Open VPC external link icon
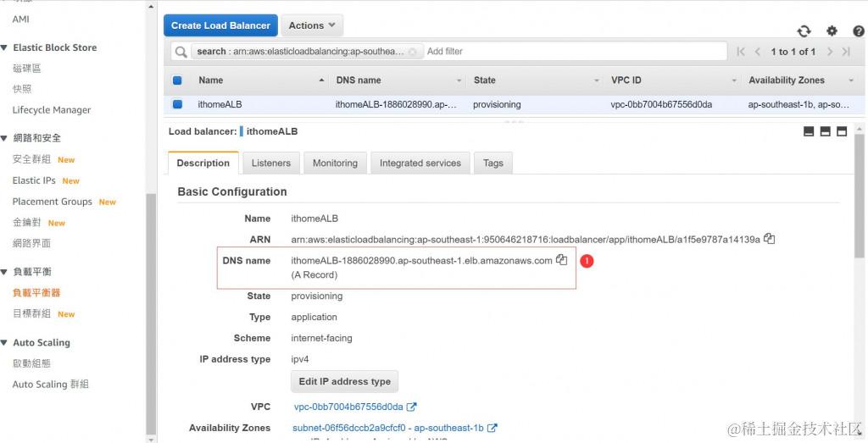The image size is (868, 443). (411, 407)
